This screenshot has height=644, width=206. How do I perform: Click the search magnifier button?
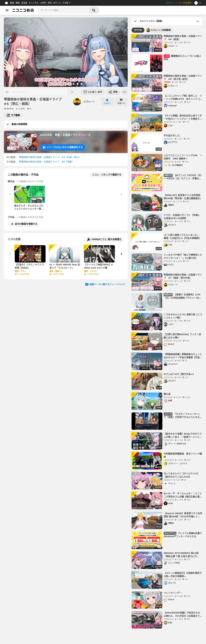(94, 10)
